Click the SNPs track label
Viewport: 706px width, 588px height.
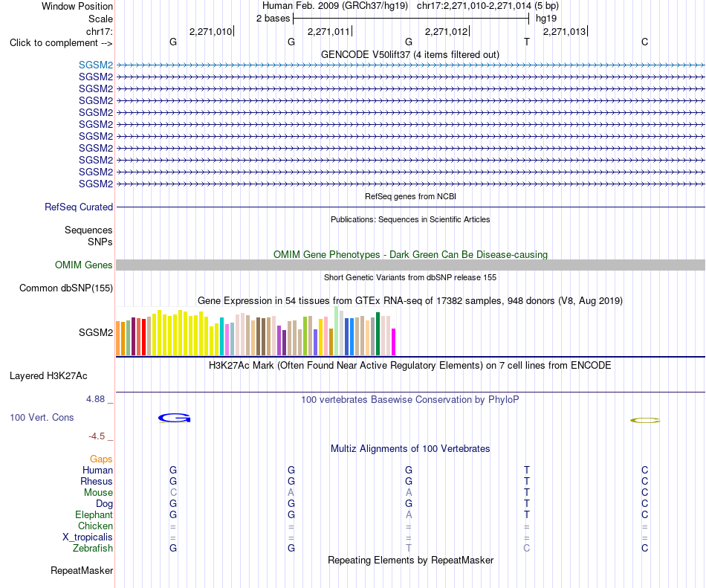coord(100,242)
